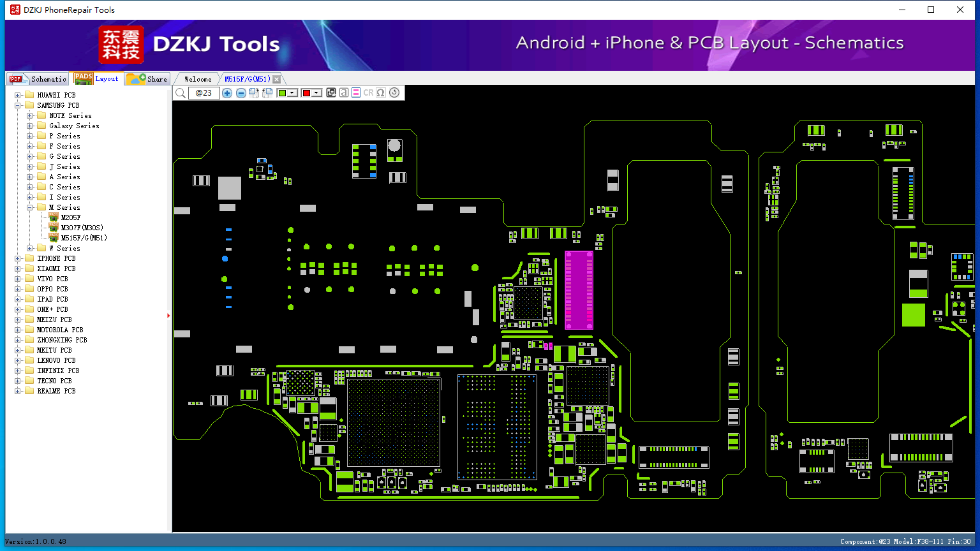Expand the A Series folder

[29, 177]
